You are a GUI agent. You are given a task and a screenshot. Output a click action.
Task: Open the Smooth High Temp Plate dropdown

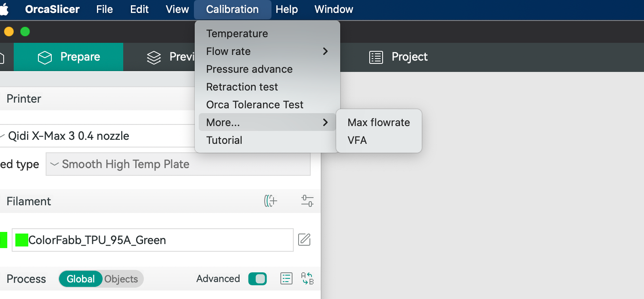(x=178, y=164)
